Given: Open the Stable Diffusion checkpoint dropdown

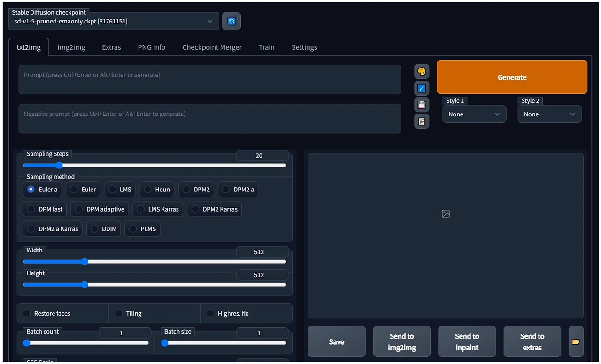Looking at the screenshot, I should [114, 21].
